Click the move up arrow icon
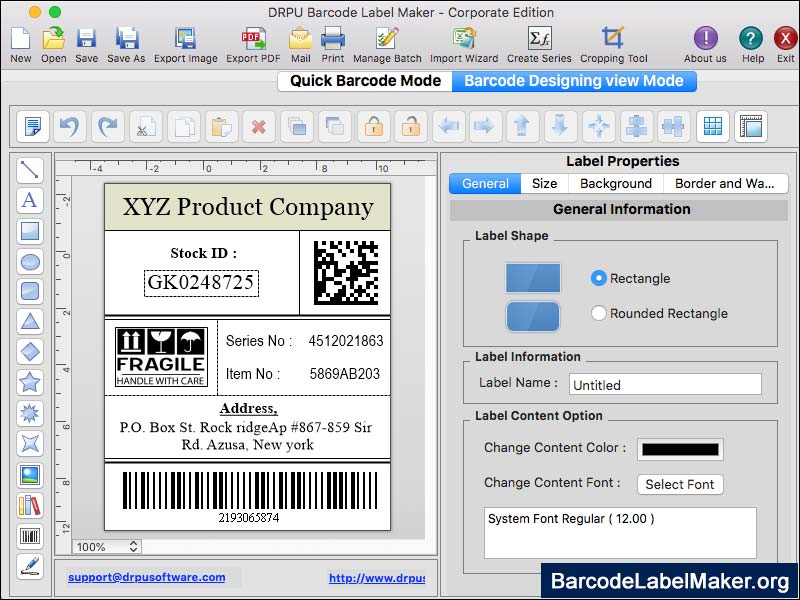This screenshot has width=800, height=600. pos(522,126)
